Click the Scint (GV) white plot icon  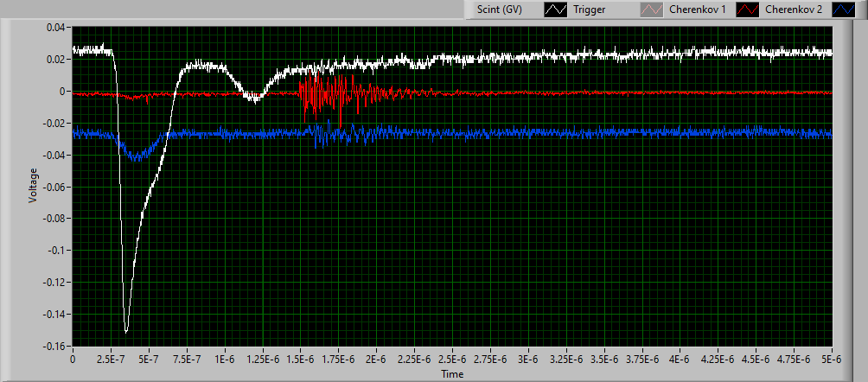click(x=556, y=10)
